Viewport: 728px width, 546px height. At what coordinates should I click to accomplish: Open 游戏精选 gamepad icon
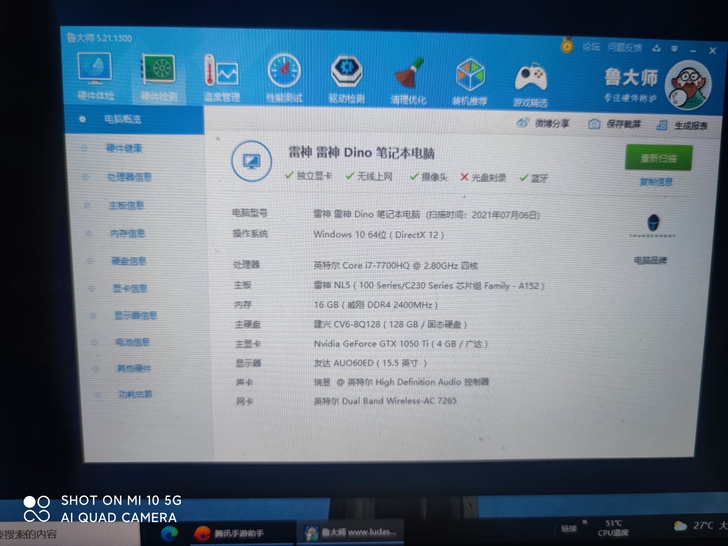[530, 84]
